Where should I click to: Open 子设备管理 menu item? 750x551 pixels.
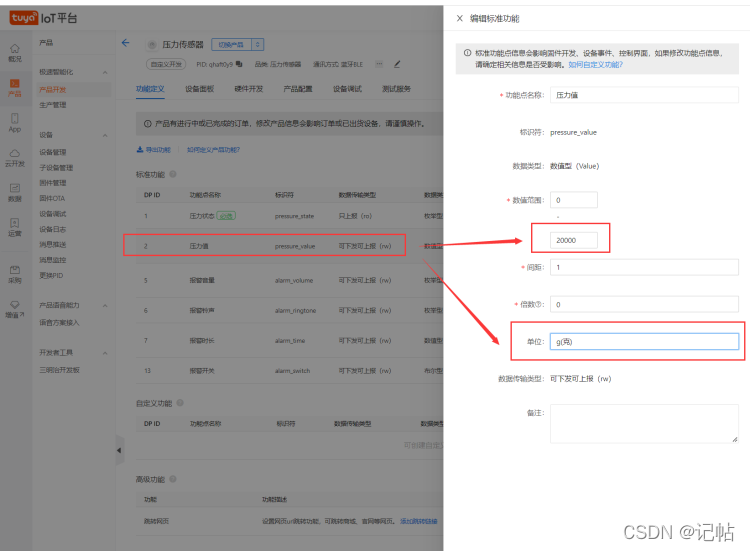[x=56, y=167]
